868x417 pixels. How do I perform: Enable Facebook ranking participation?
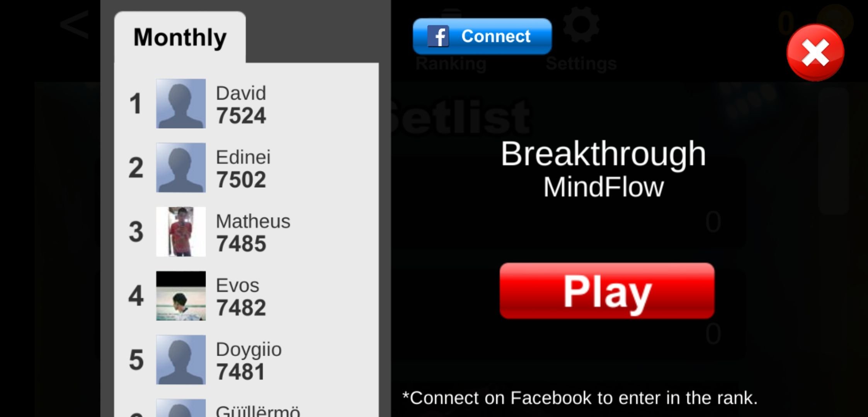click(481, 36)
